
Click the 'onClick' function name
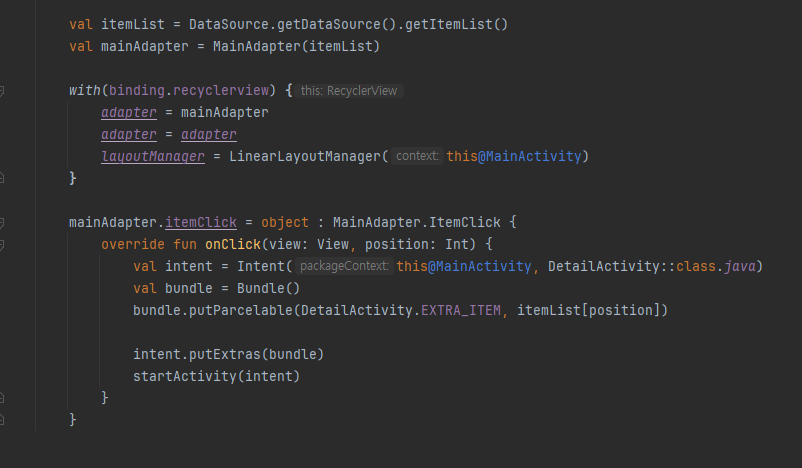[x=233, y=244]
